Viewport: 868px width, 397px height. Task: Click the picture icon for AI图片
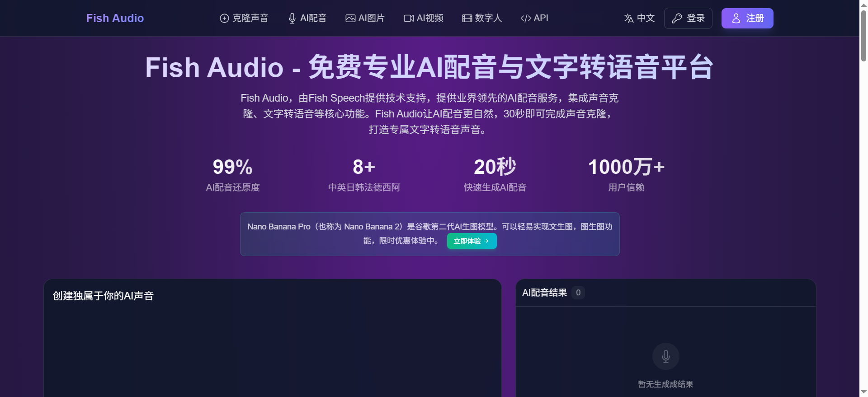point(350,18)
